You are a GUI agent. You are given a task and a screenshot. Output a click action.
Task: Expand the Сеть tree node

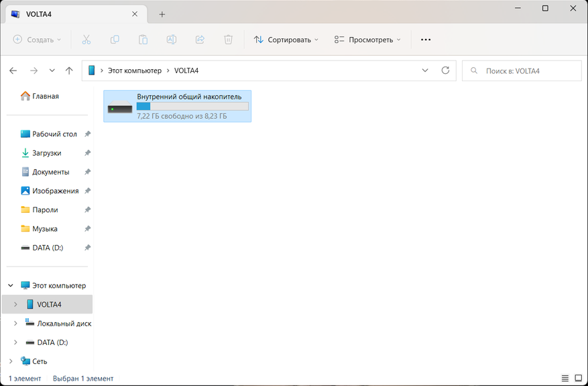point(11,361)
